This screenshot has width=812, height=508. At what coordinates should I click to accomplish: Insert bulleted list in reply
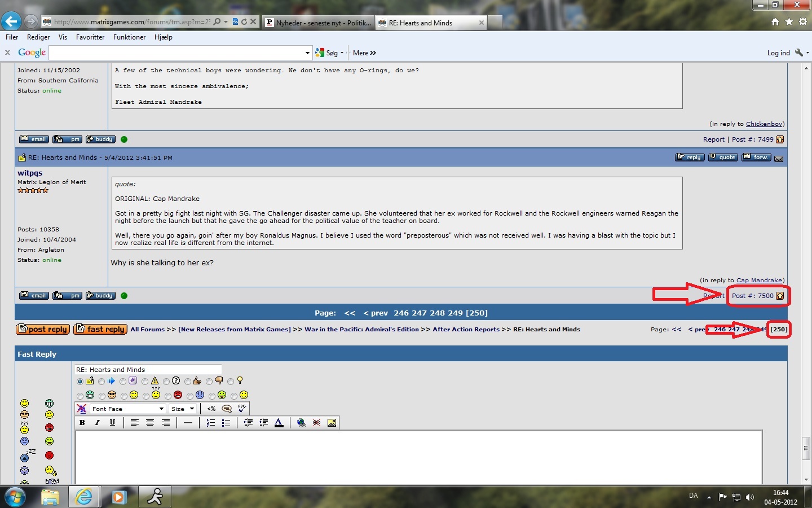226,422
